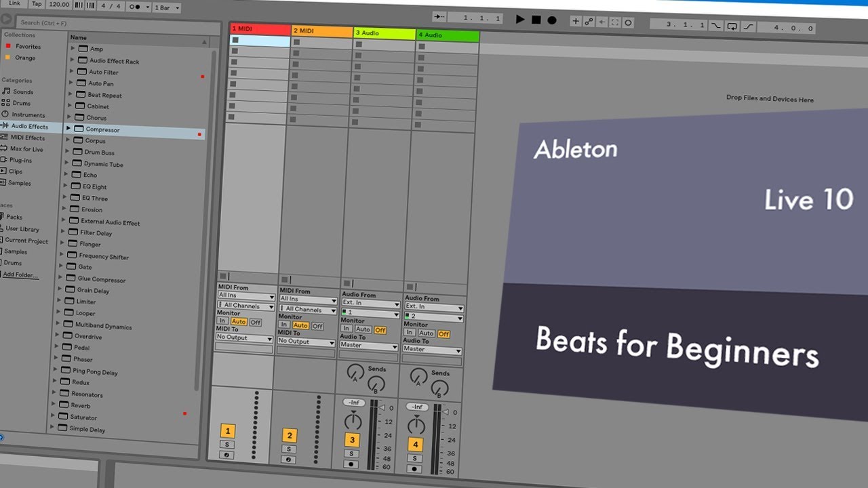Viewport: 868px width, 488px height.
Task: Click the Punch-Out switch icon
Action: pos(749,27)
